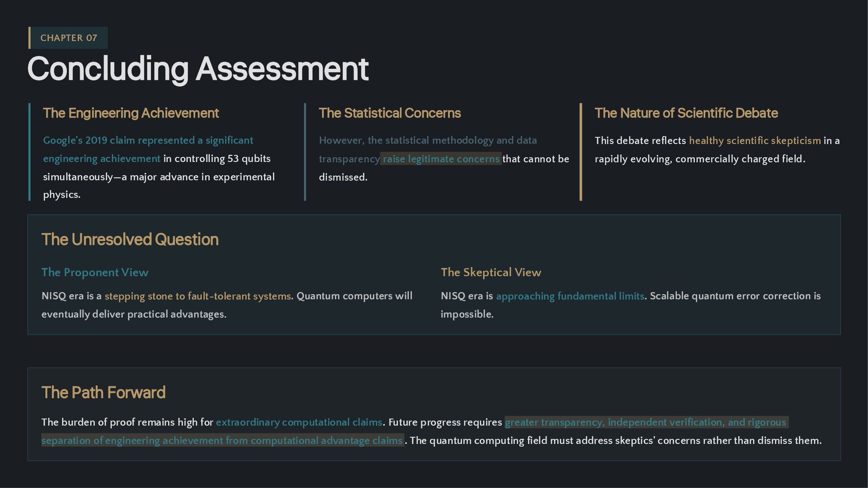The height and width of the screenshot is (488, 868).
Task: Select The Engineering Achievement heading
Action: point(131,113)
